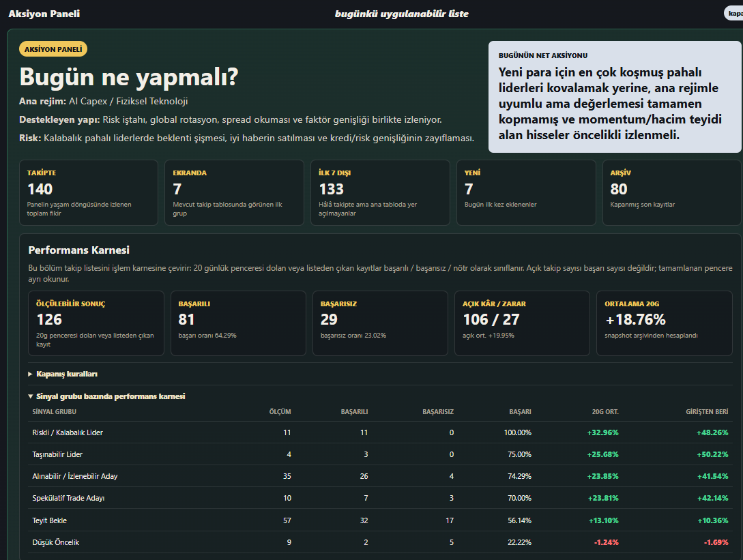Click the BAŞARISIZ 29 card
743x560 pixels.
pyautogui.click(x=380, y=323)
